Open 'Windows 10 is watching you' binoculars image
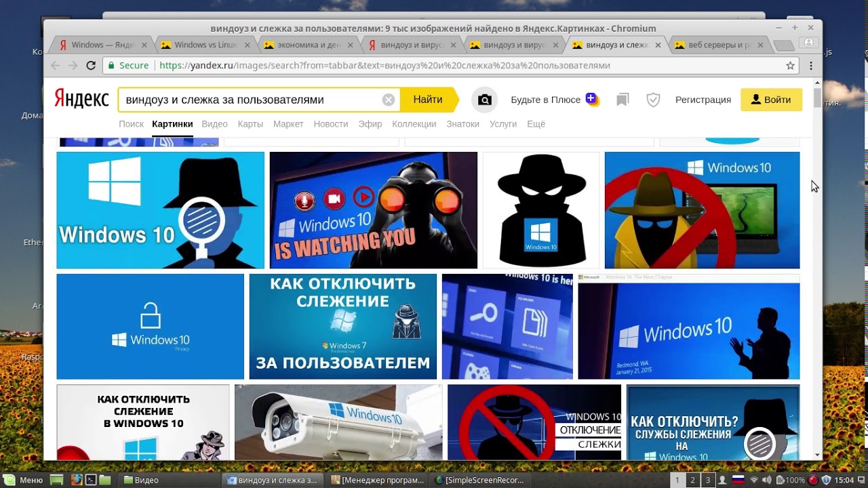Image resolution: width=868 pixels, height=488 pixels. [374, 210]
